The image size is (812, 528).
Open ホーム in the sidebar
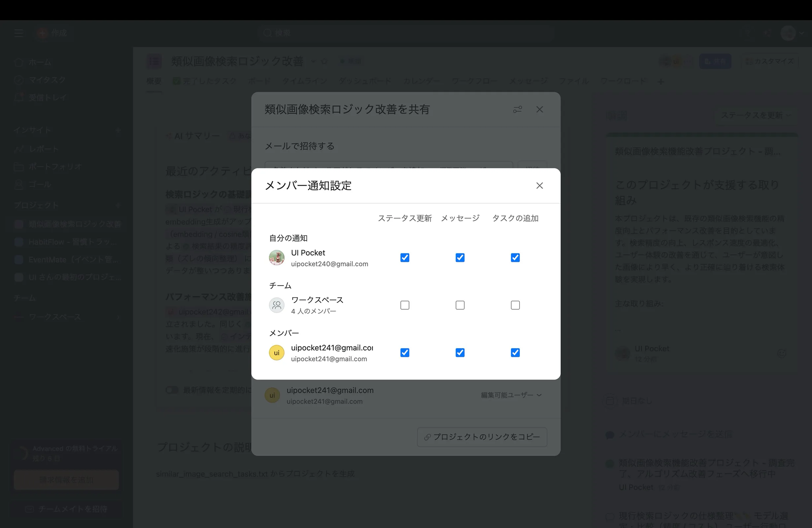pyautogui.click(x=66, y=62)
